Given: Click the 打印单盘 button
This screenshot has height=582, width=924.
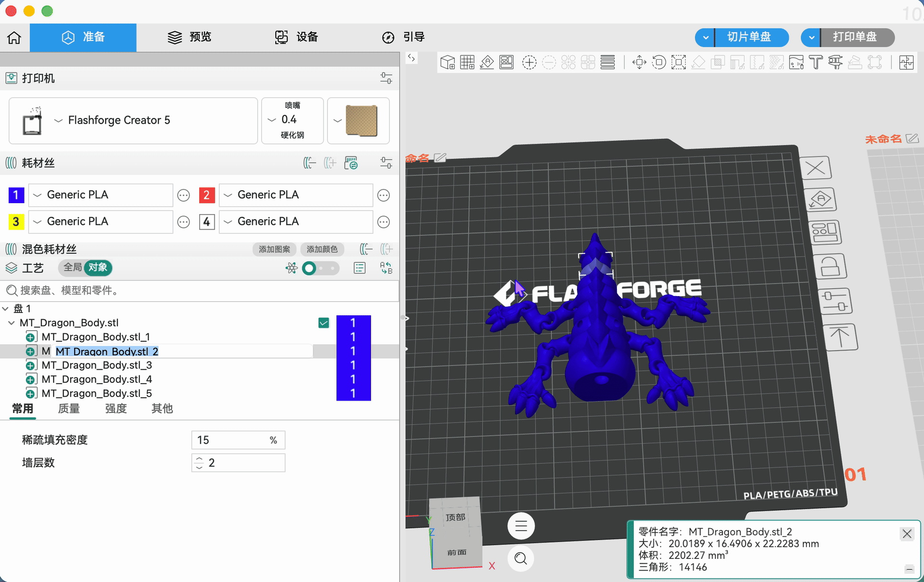Looking at the screenshot, I should (x=858, y=38).
